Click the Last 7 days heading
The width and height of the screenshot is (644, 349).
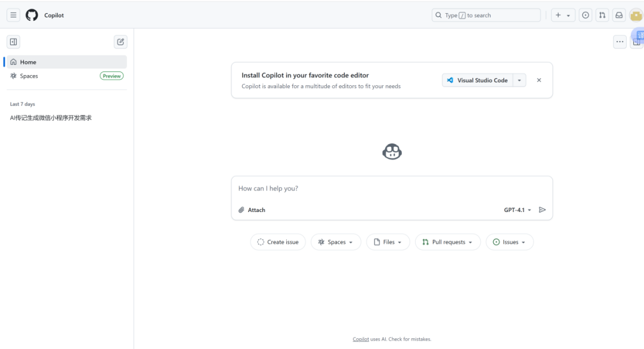23,104
